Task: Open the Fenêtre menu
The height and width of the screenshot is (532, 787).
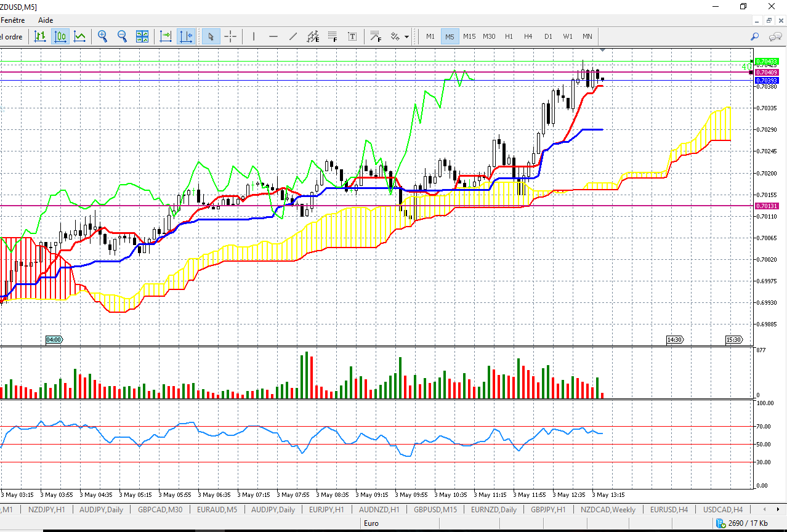Action: (x=12, y=20)
